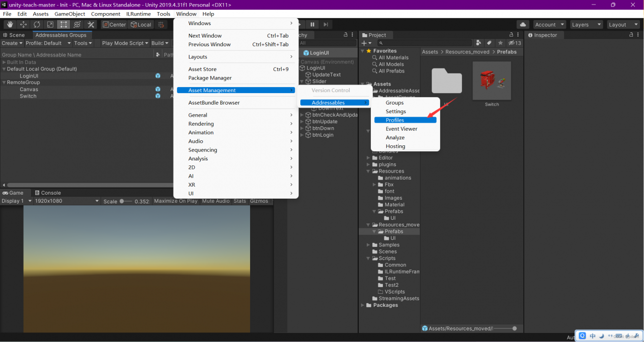Toggle Mute Audio in Game view
The height and width of the screenshot is (342, 644).
(x=215, y=201)
